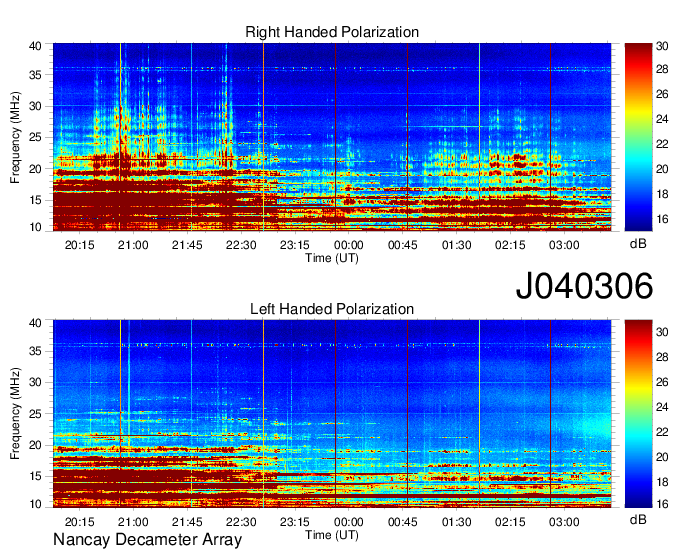Click the top plot's "Time (UT)" axis label
Image resolution: width=680 pixels, height=552 pixels.
[332, 258]
